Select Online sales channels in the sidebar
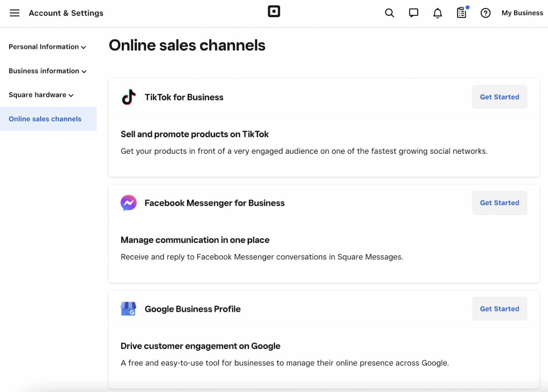Viewport: 548px width, 392px height. click(x=45, y=119)
